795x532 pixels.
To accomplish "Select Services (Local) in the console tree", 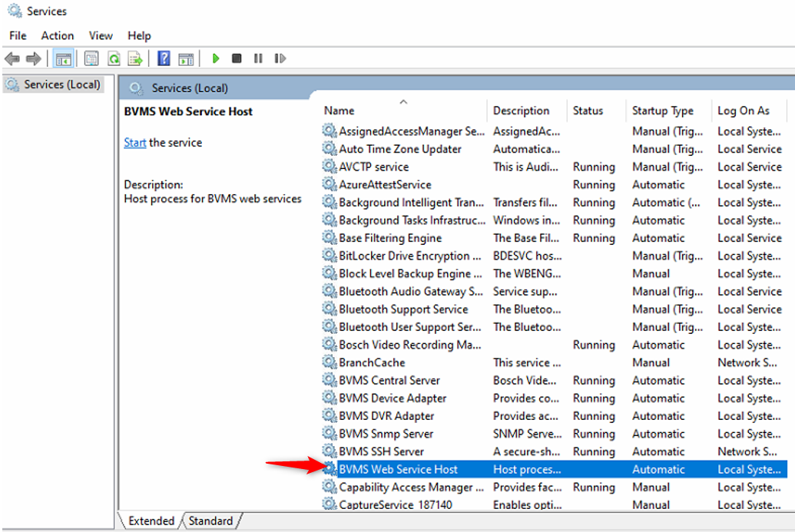I will point(61,84).
